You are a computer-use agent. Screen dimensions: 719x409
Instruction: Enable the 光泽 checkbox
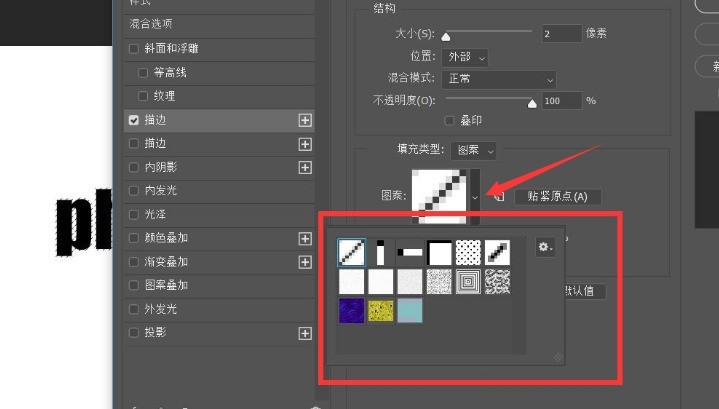pyautogui.click(x=133, y=215)
